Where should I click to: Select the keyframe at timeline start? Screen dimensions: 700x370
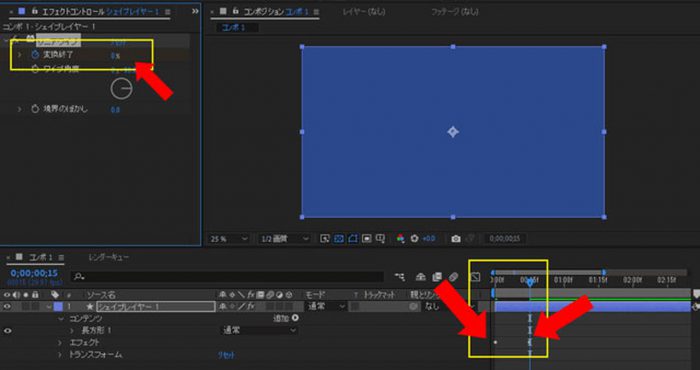495,342
